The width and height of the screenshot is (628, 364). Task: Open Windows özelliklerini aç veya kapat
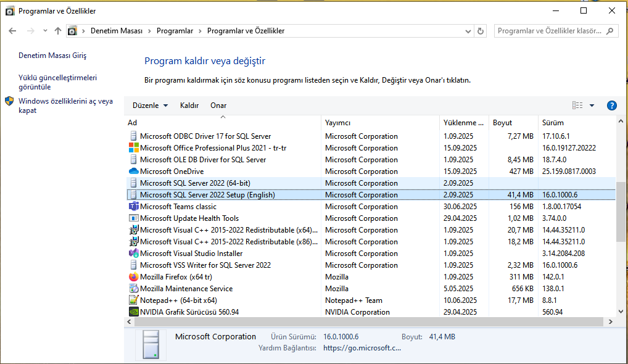click(x=65, y=105)
